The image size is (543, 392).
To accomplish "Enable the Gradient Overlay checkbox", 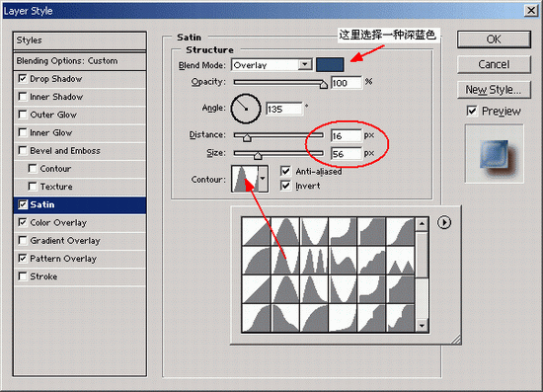I will point(23,240).
